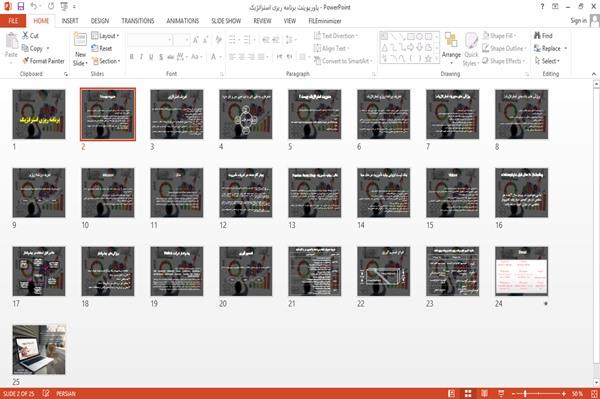The width and height of the screenshot is (600, 399).
Task: Click zoom out minus button
Action: (x=514, y=394)
